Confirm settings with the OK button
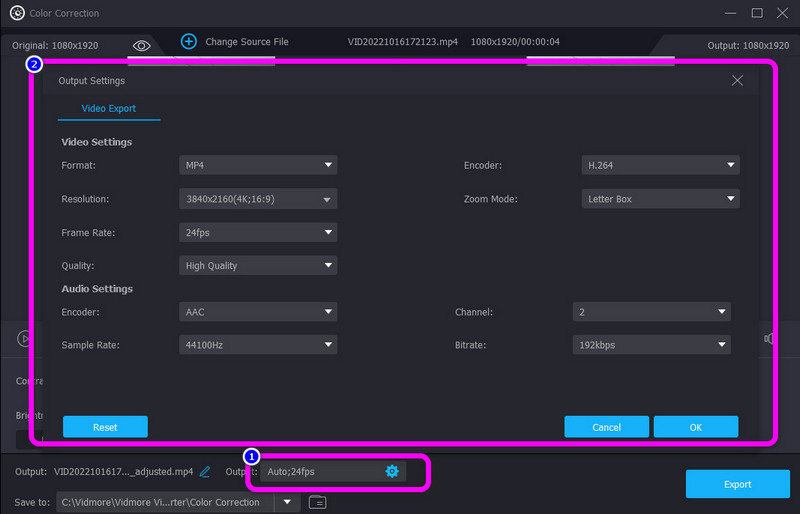This screenshot has height=514, width=800. coord(695,427)
